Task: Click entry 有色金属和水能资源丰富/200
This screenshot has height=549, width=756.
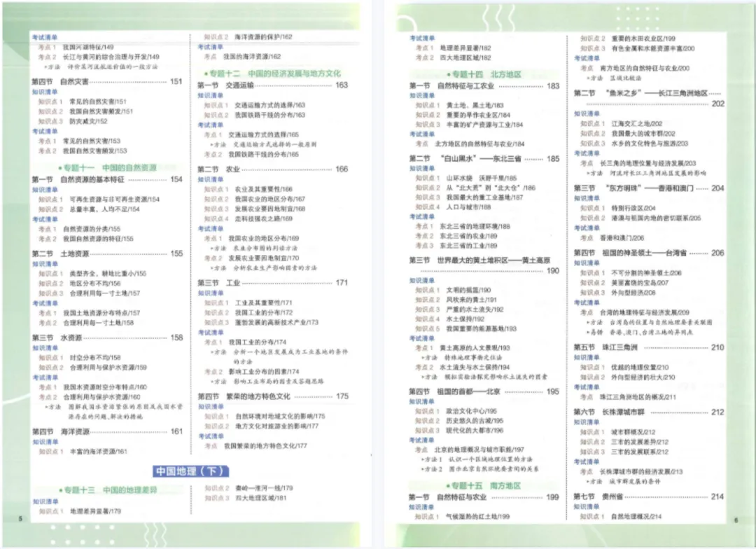Action: pos(653,48)
